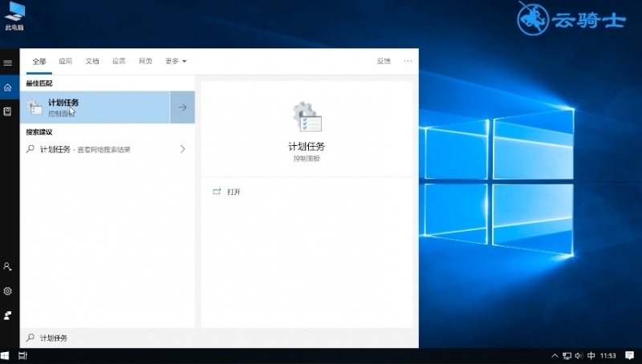Open the Action Center notification icon
This screenshot has width=642, height=364.
pos(630,355)
